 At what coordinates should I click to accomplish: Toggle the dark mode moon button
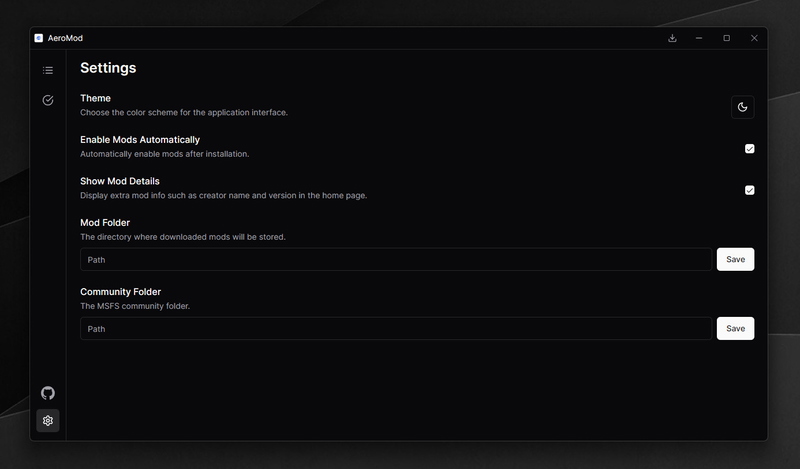pyautogui.click(x=742, y=107)
